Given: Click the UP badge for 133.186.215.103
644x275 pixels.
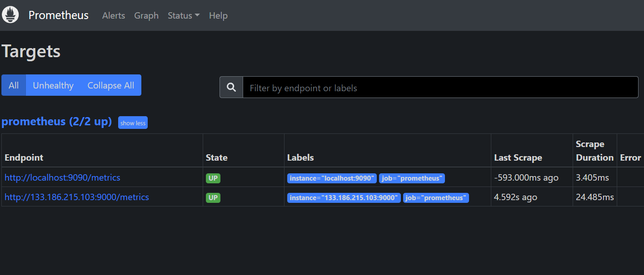Looking at the screenshot, I should tap(213, 198).
